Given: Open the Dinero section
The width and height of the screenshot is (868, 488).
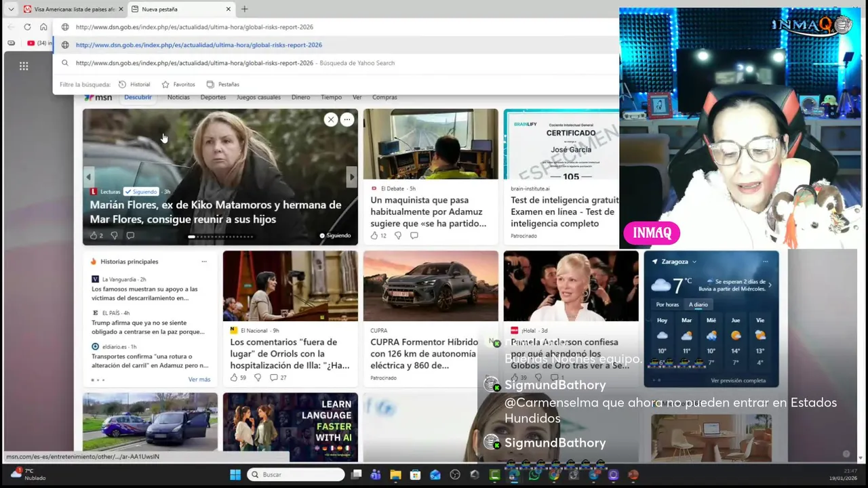Looking at the screenshot, I should point(300,98).
